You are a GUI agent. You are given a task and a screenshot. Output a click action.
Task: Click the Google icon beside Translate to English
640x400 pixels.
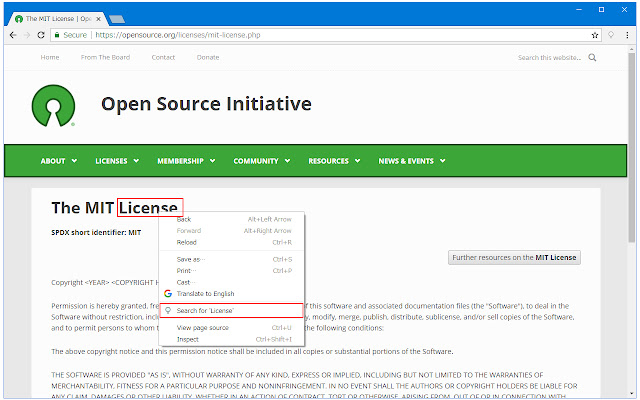168,293
